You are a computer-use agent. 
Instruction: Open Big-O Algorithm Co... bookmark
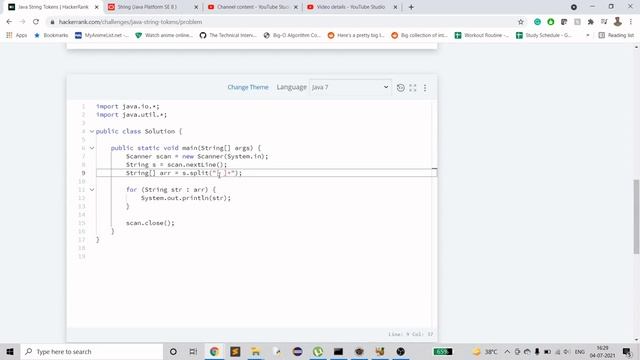pyautogui.click(x=292, y=36)
